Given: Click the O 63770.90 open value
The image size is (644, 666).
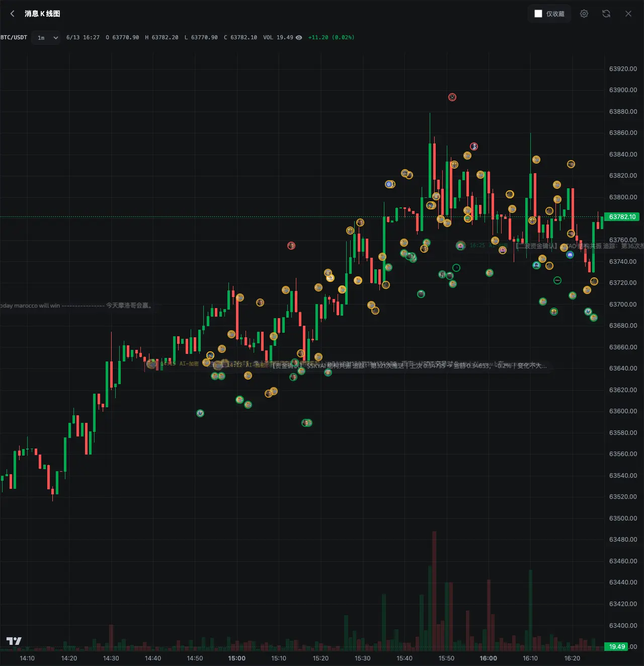Looking at the screenshot, I should 122,38.
